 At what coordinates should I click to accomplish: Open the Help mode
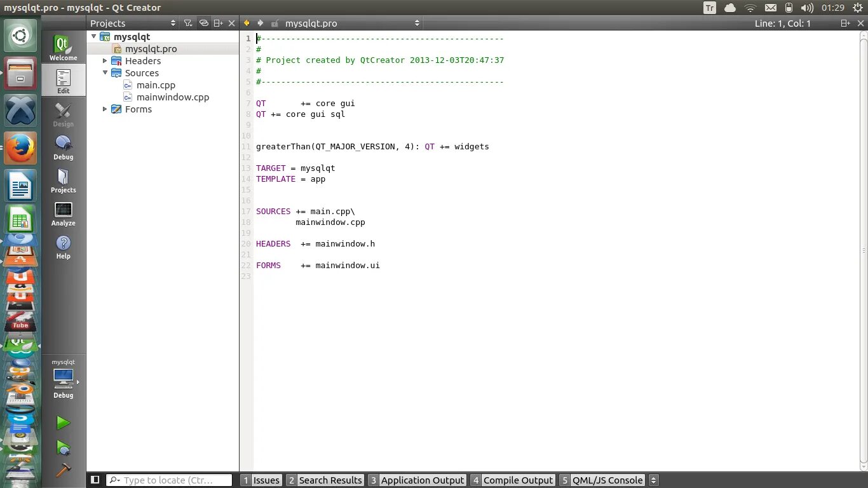(63, 246)
